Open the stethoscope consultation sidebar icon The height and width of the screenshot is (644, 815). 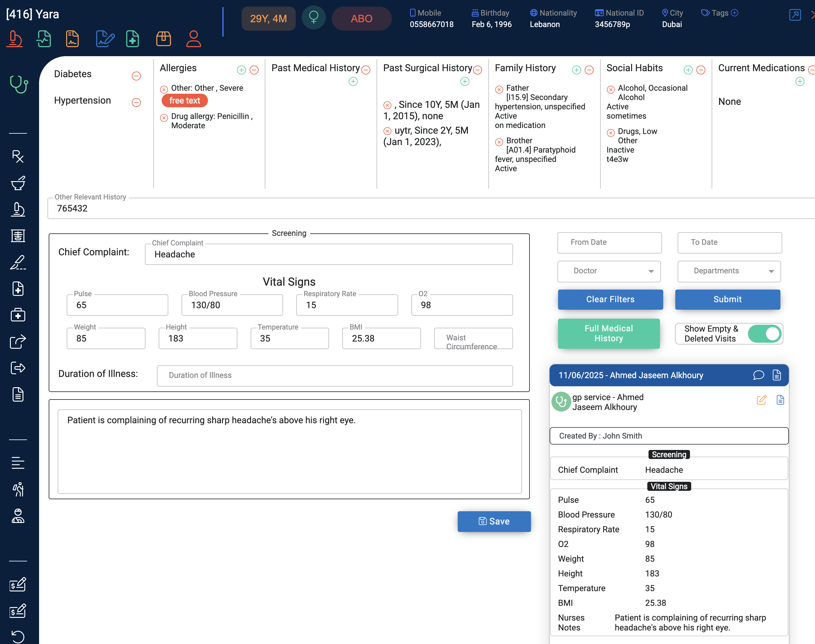pos(18,84)
